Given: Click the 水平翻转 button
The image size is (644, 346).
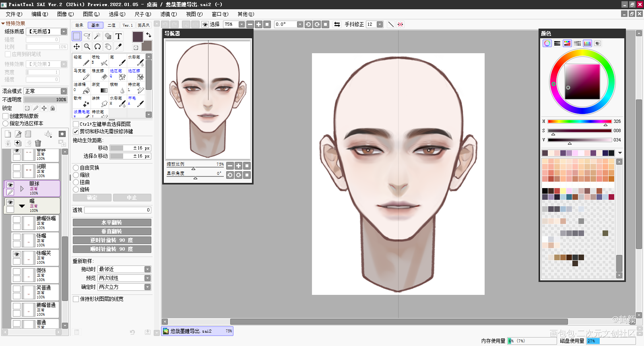Looking at the screenshot, I should pos(112,223).
